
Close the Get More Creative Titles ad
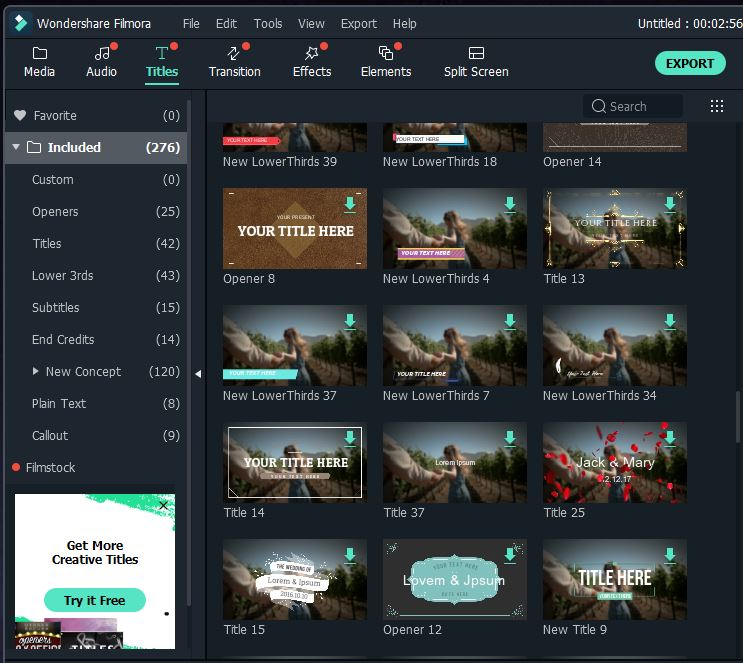pos(164,505)
